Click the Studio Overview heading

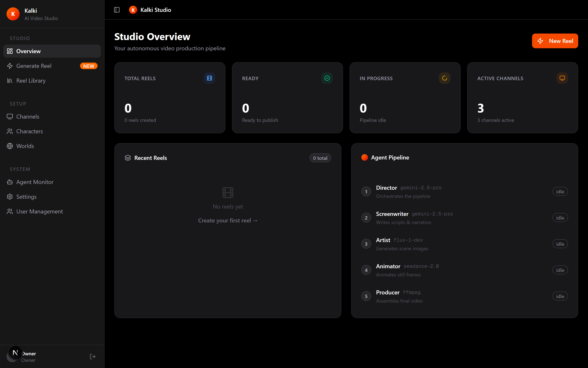click(152, 37)
